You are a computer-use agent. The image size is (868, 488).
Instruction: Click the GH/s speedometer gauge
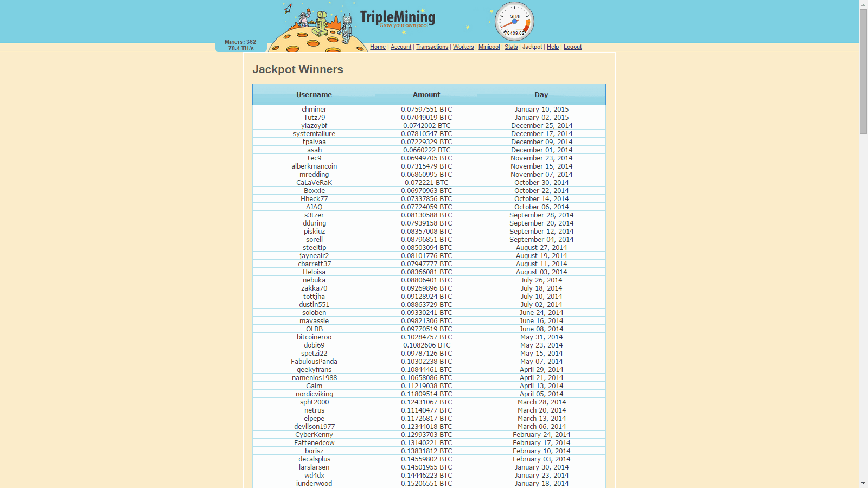[514, 22]
